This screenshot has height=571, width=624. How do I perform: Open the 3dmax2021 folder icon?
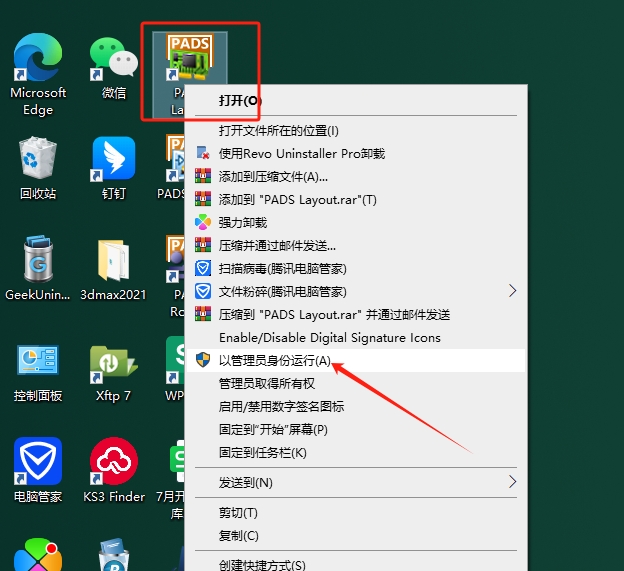tap(113, 263)
